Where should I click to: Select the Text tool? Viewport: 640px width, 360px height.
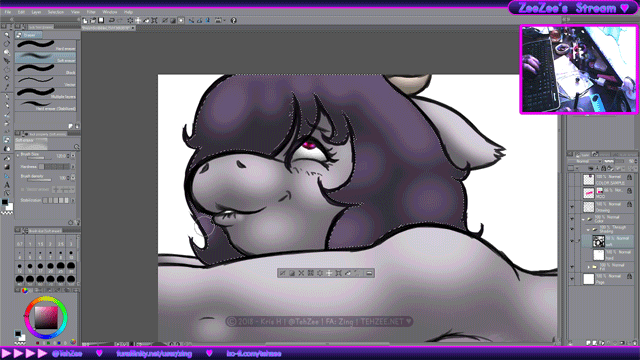[x=7, y=184]
